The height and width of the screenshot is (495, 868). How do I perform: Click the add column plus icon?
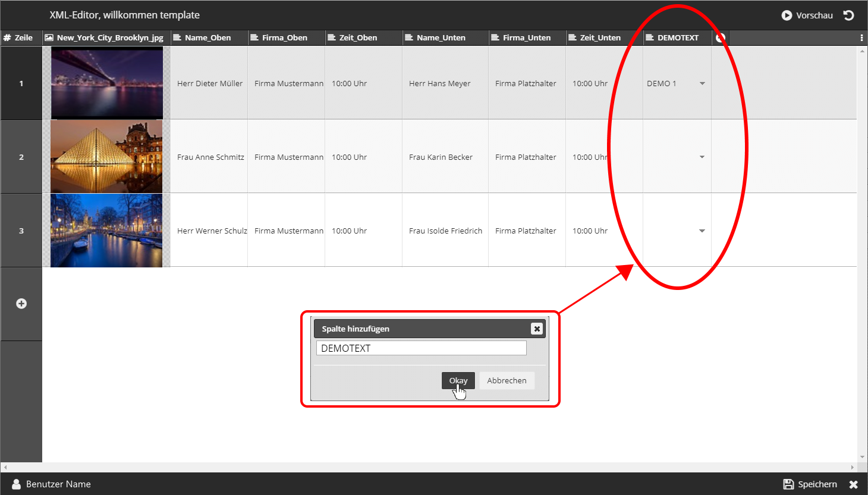coord(720,38)
